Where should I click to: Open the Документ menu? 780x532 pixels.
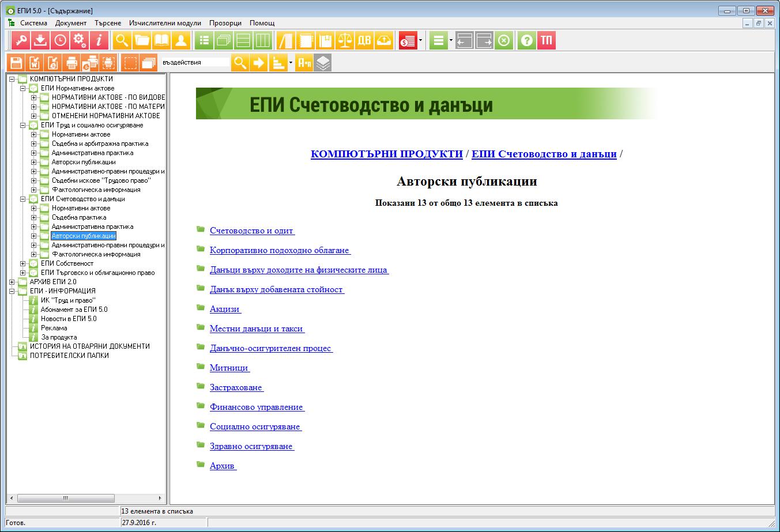click(71, 23)
